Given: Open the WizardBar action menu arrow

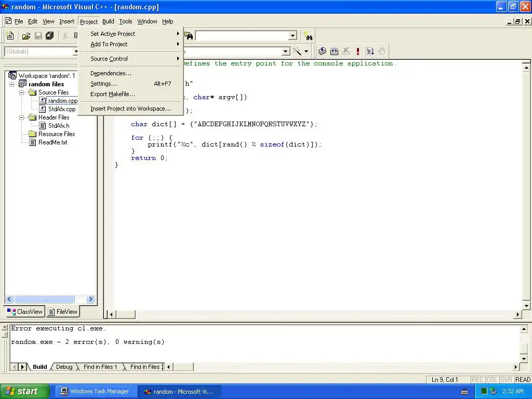Looking at the screenshot, I should pos(306,51).
